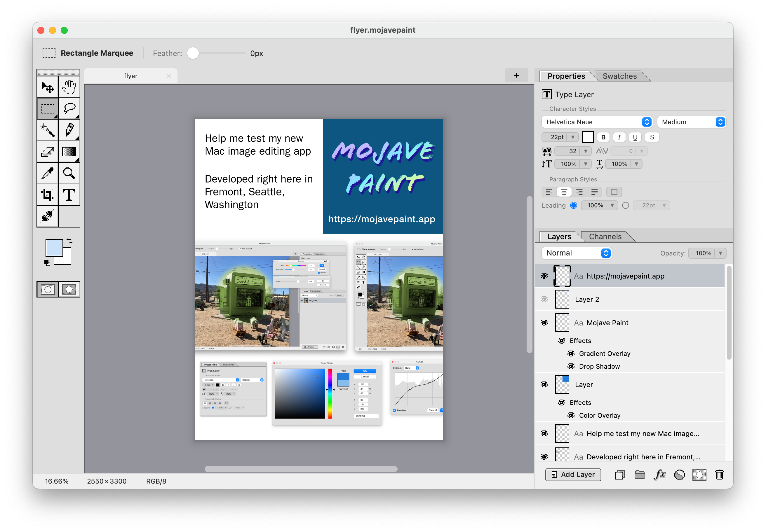
Task: Select fixed point leading radio button
Action: [x=626, y=205]
